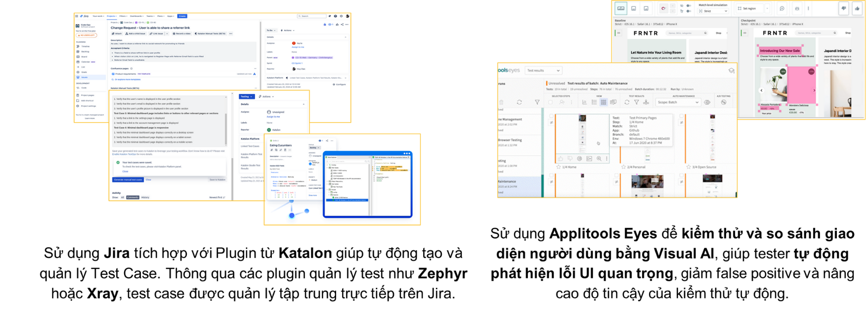Click the blue Create button in Jira
Viewport: 868px width, 311px height.
click(x=182, y=16)
